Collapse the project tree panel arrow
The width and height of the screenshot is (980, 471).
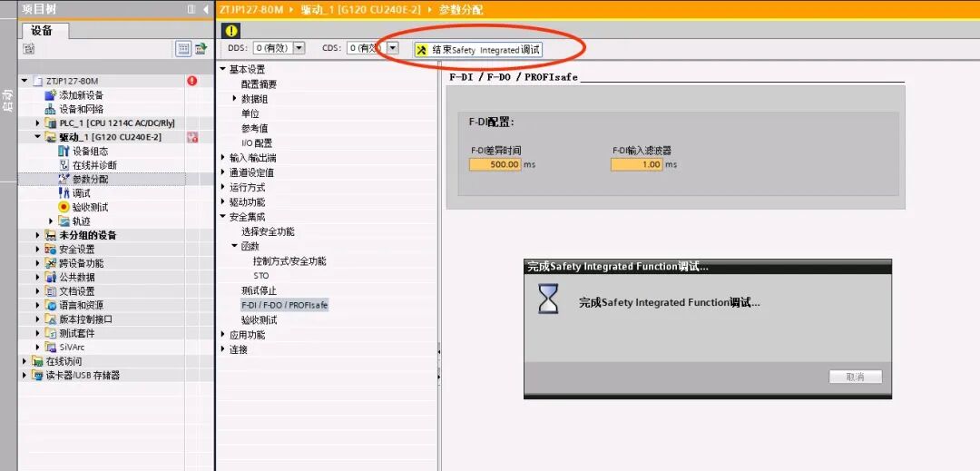(x=206, y=9)
